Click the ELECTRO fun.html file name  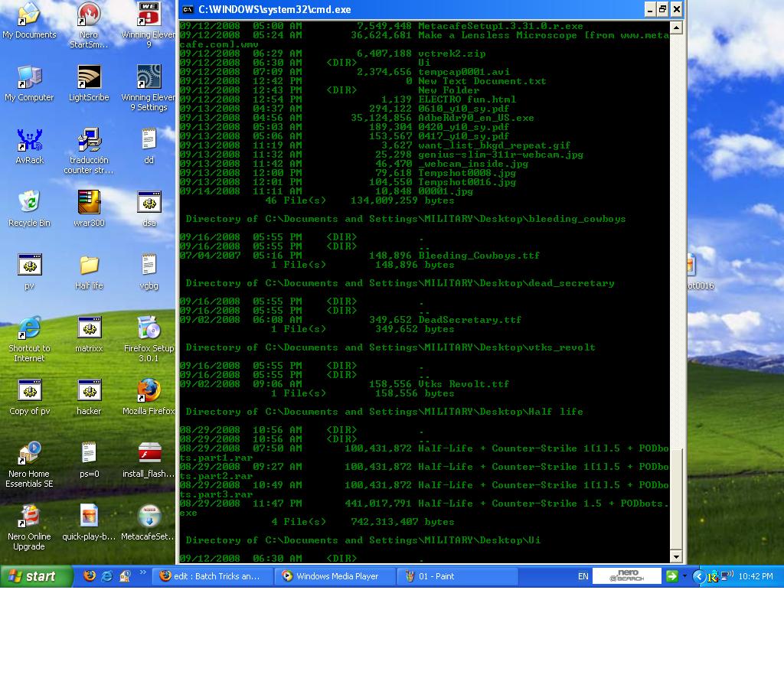467,99
